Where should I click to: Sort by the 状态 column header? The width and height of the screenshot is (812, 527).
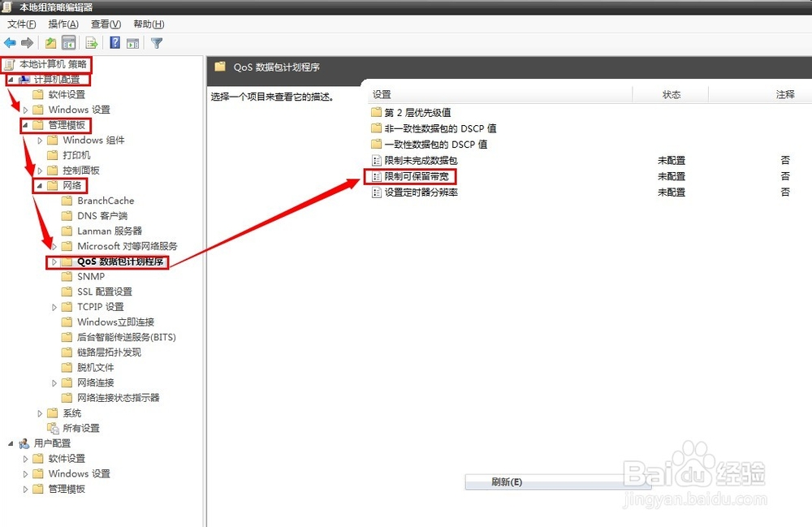(671, 95)
